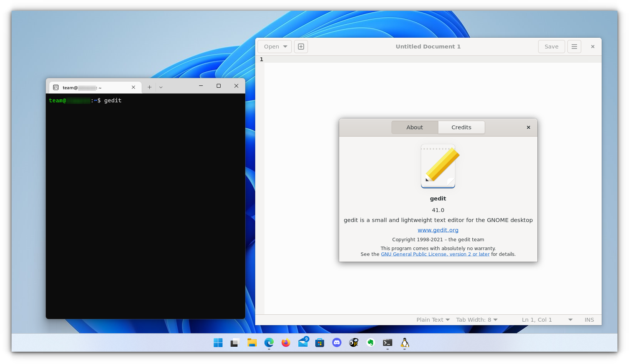Launch Microsoft Edge from the taskbar
The image size is (629, 364).
(269, 342)
